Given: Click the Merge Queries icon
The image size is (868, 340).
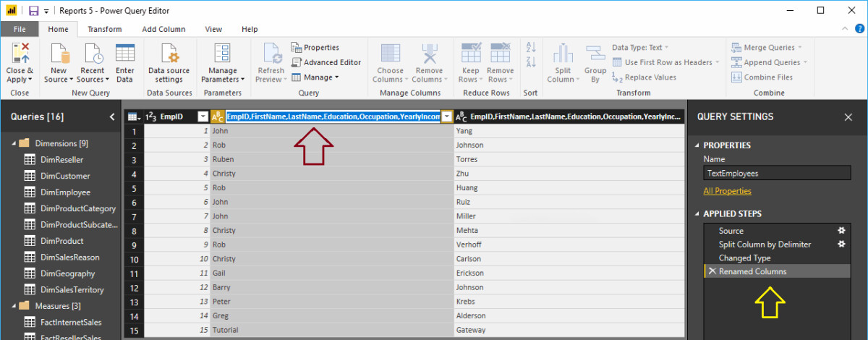Looking at the screenshot, I should [x=736, y=47].
